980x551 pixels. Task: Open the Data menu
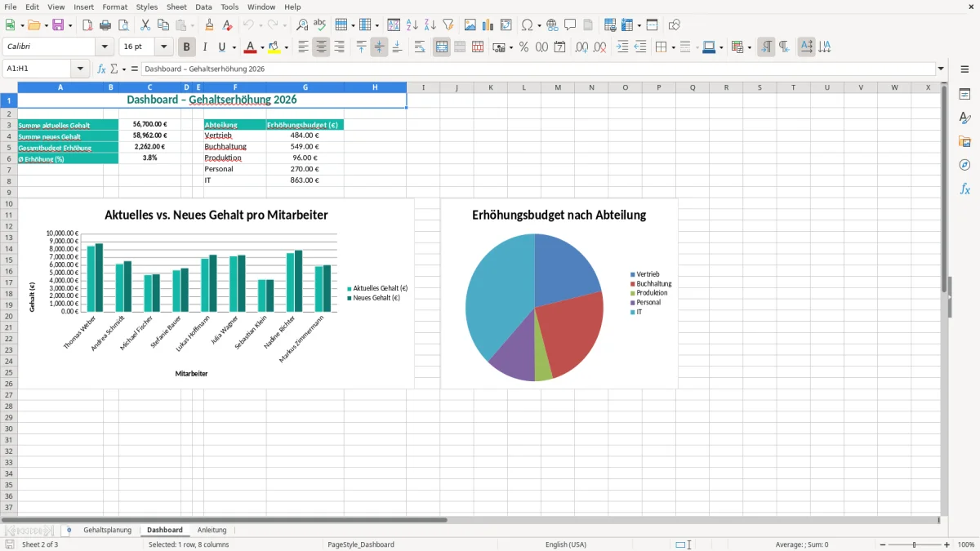(x=203, y=7)
